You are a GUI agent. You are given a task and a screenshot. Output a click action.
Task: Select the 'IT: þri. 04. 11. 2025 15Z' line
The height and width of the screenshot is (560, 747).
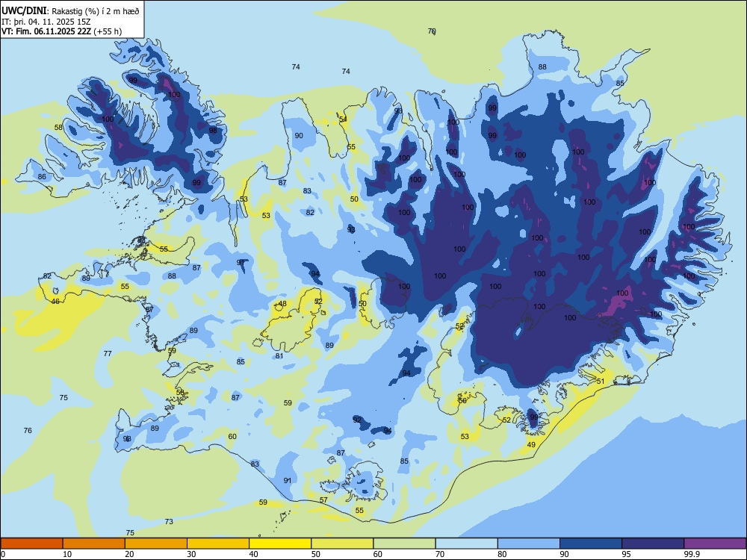(x=46, y=22)
